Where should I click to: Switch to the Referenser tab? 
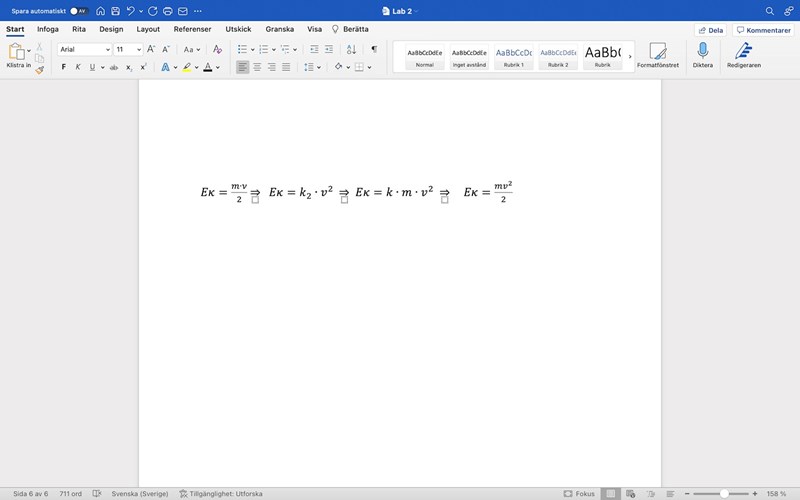[x=192, y=29]
